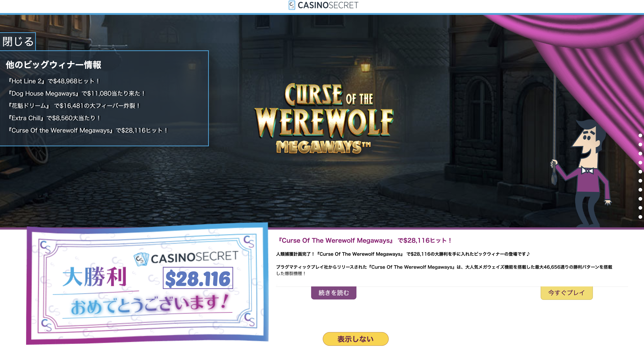The height and width of the screenshot is (348, 644).
Task: Close the big winner info panel with 閉じる
Action: (x=18, y=41)
